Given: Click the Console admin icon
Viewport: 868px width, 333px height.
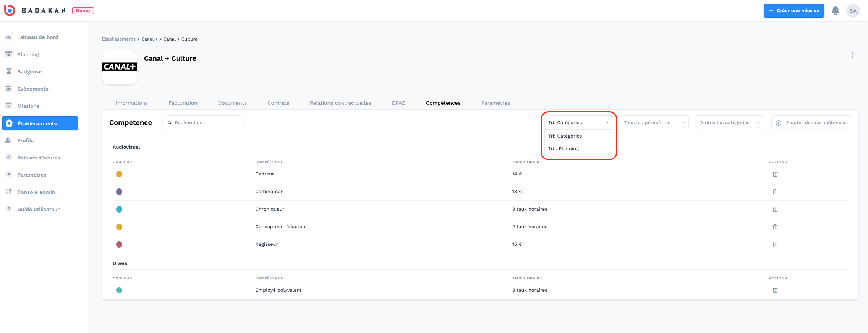Looking at the screenshot, I should tap(9, 192).
